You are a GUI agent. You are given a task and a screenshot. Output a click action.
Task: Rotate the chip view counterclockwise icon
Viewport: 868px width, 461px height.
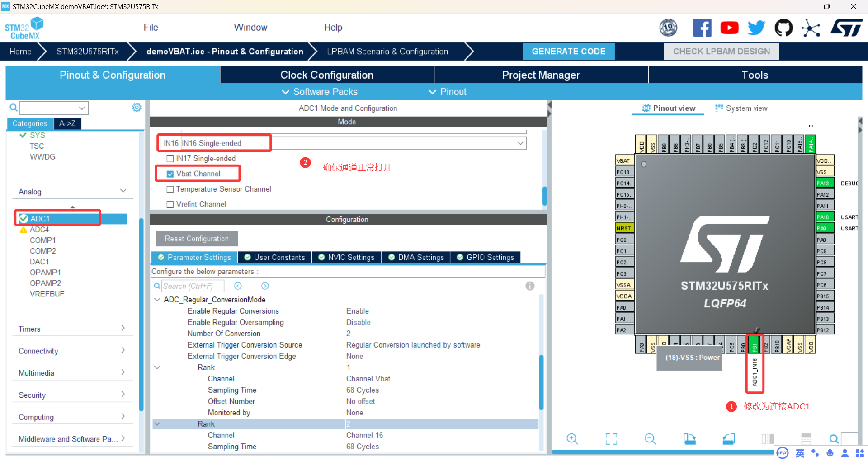point(728,439)
